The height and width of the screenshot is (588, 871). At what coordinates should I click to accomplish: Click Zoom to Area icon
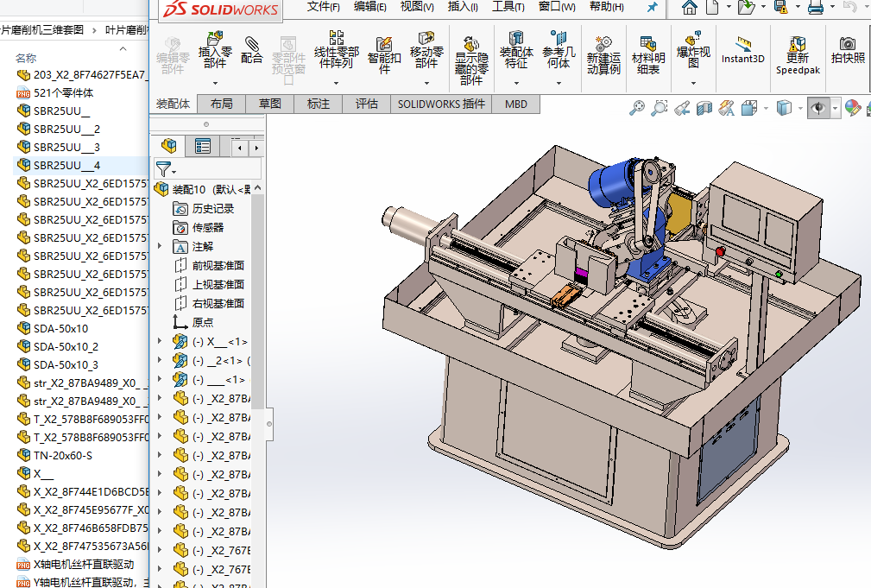[x=660, y=107]
